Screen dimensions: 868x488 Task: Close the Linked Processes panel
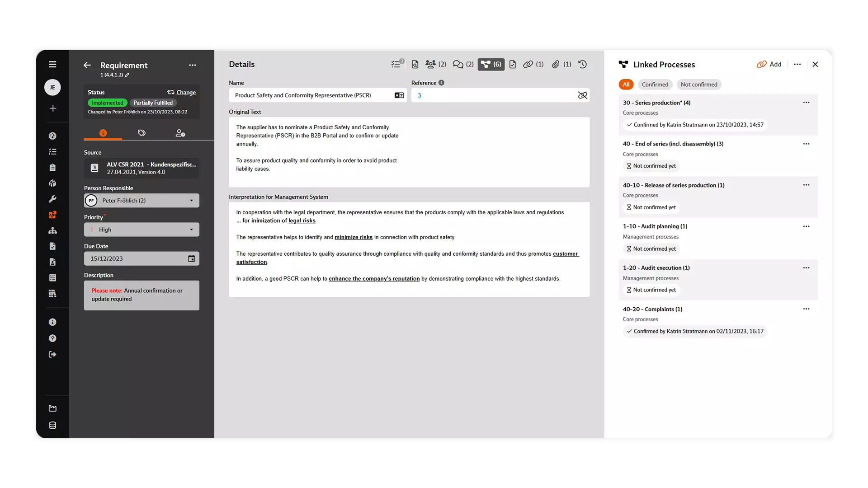coord(815,64)
